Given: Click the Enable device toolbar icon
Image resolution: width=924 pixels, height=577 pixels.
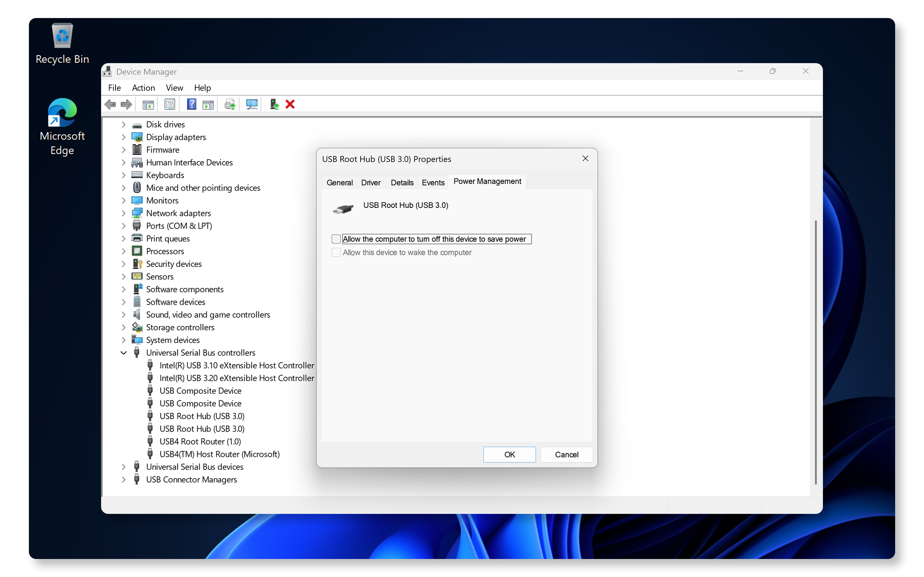Looking at the screenshot, I should click(x=274, y=104).
